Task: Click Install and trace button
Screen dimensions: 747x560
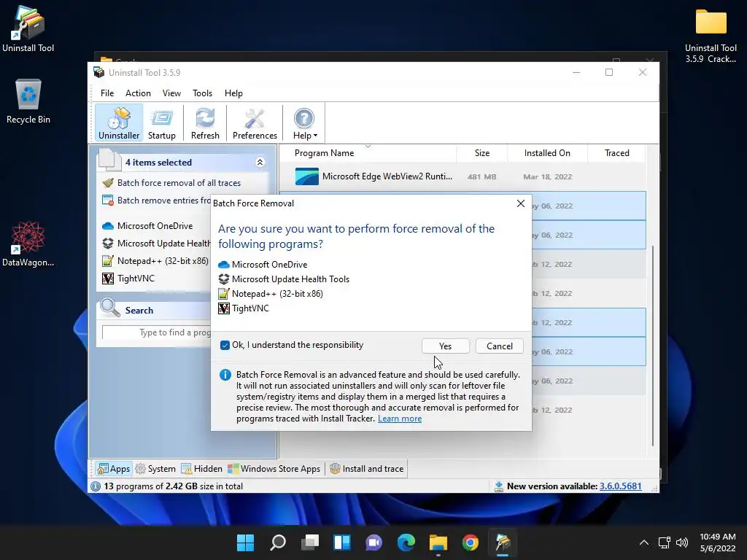Action: [367, 469]
